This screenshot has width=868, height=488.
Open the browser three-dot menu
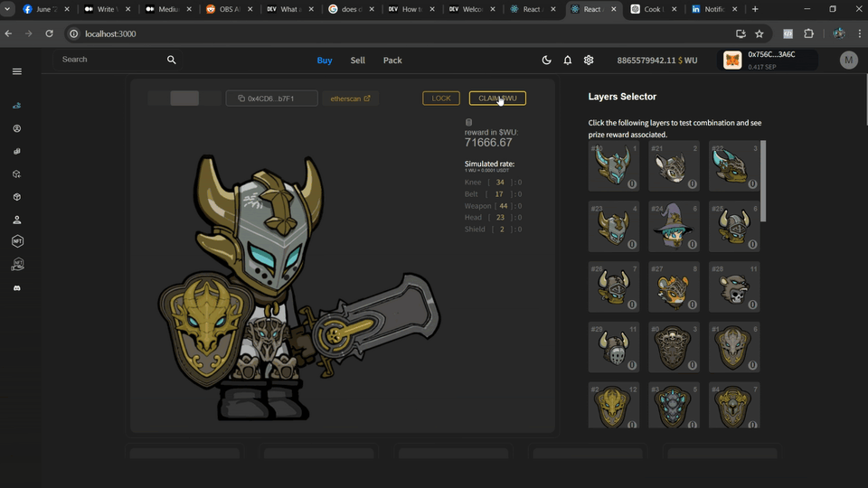tap(859, 33)
